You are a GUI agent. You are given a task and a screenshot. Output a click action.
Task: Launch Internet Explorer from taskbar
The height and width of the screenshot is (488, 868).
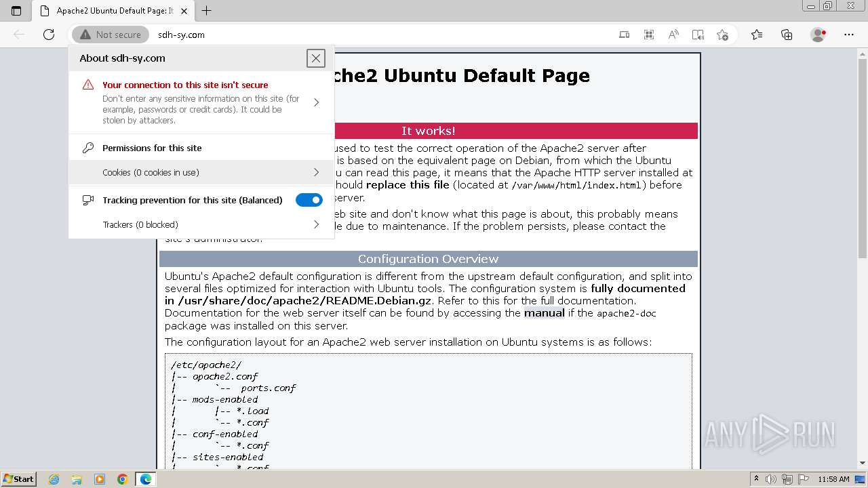click(x=54, y=479)
